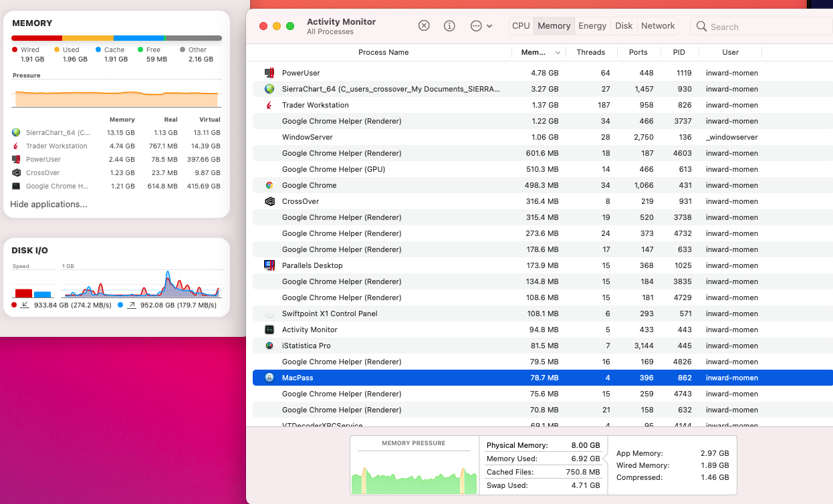Click the CrossOver icon in process list
This screenshot has width=833, height=504.
coord(269,201)
